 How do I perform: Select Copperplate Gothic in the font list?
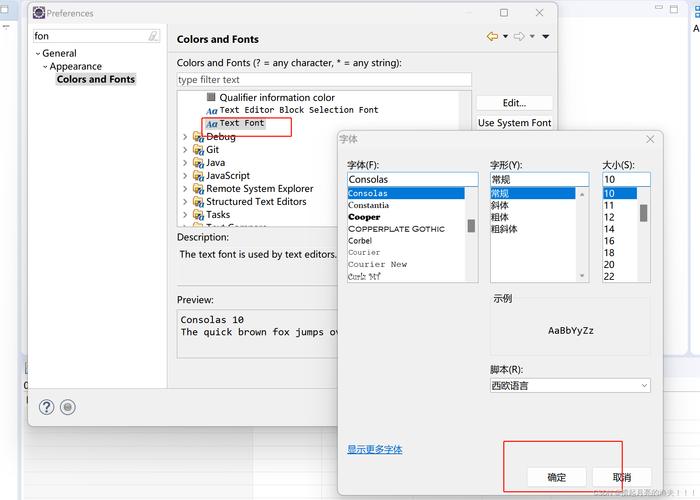point(396,229)
